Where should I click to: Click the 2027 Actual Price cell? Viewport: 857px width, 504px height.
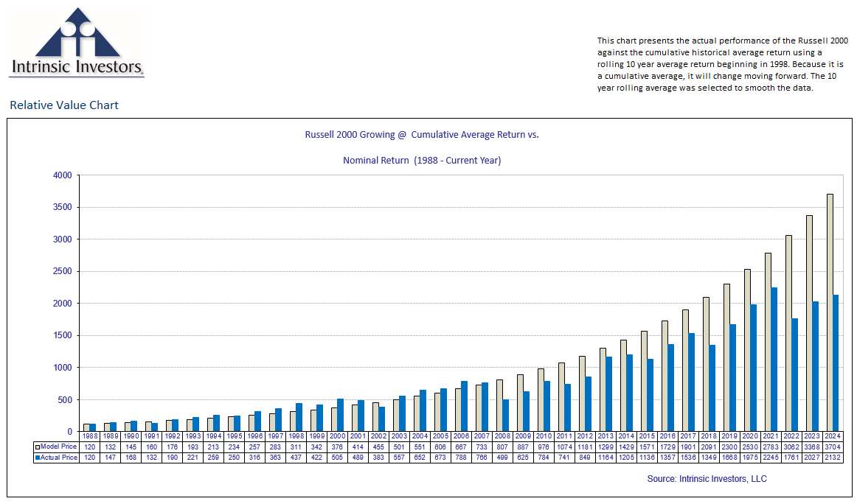(x=812, y=457)
